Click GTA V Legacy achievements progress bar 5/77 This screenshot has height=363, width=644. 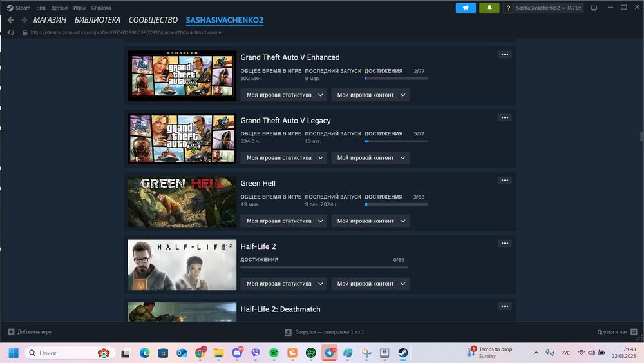(x=396, y=141)
